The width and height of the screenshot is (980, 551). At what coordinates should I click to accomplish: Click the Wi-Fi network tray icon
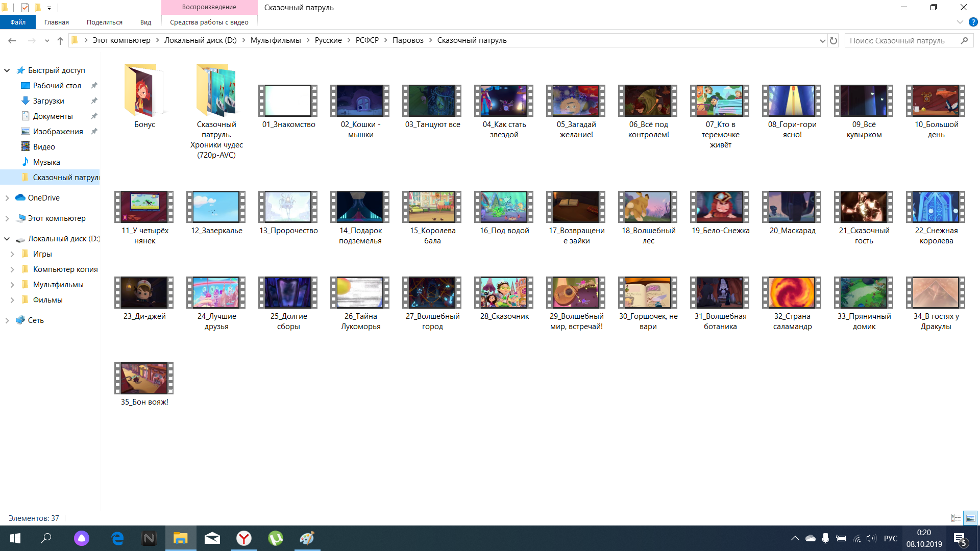pyautogui.click(x=857, y=538)
